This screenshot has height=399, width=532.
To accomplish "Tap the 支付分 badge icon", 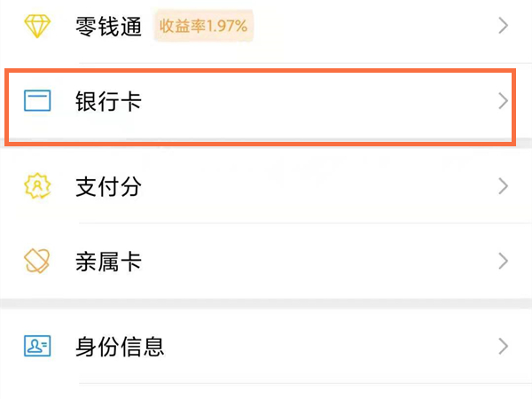I will (x=37, y=186).
